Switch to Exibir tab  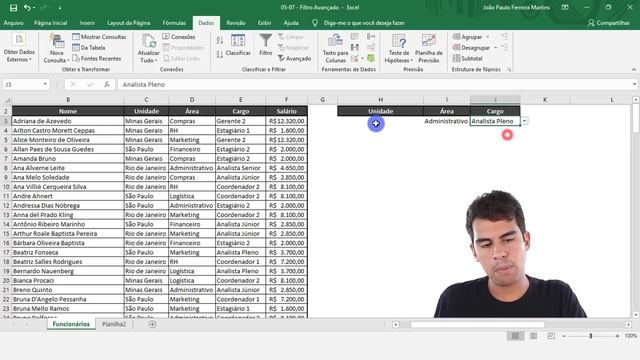coord(264,23)
